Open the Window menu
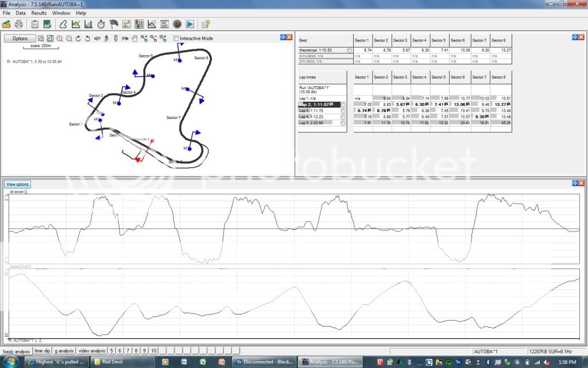Screen dimensions: 588x368 coord(61,13)
